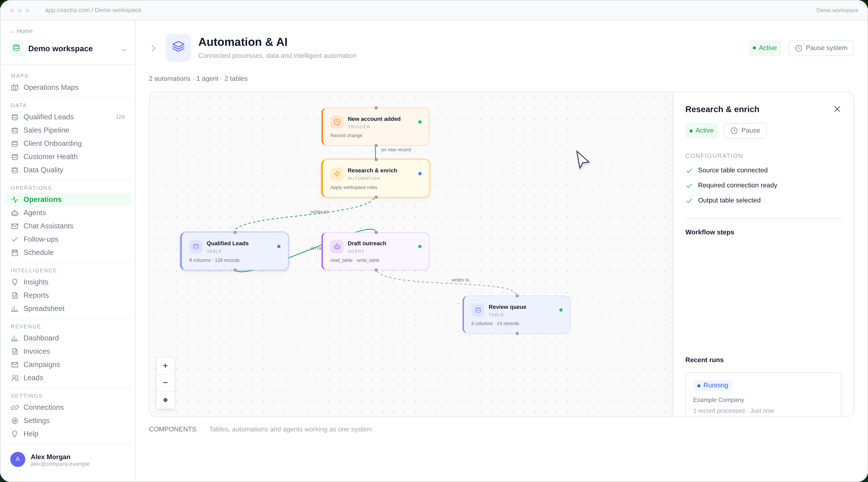
Task: Open Sales Pipeline in sidebar
Action: point(68,130)
